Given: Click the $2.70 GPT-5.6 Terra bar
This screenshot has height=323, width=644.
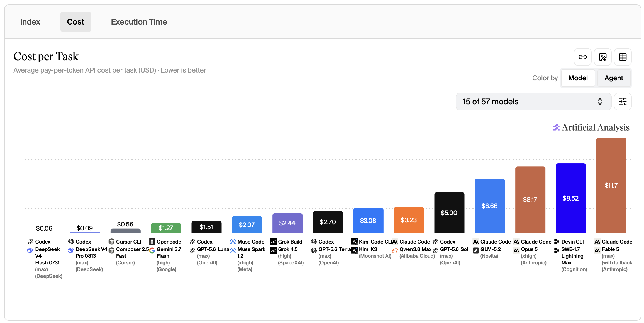Looking at the screenshot, I should coord(328,222).
